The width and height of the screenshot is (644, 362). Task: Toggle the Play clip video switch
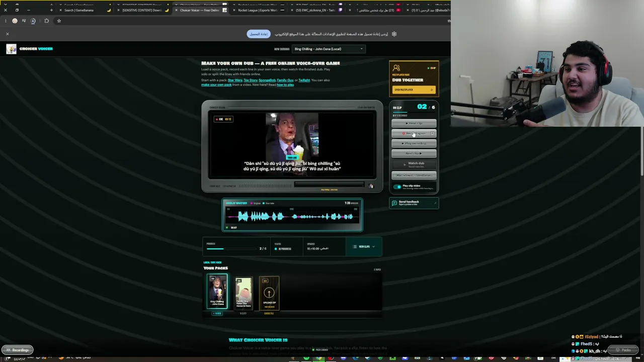click(x=397, y=187)
